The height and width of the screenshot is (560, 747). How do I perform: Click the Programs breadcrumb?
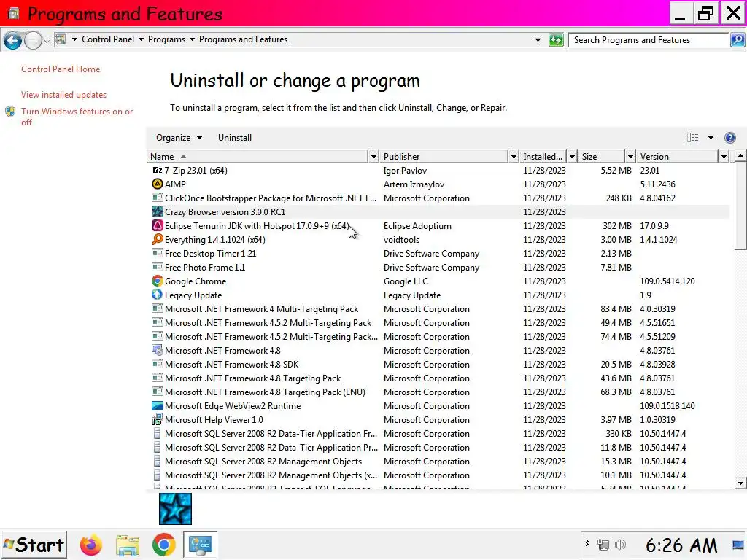tap(166, 39)
